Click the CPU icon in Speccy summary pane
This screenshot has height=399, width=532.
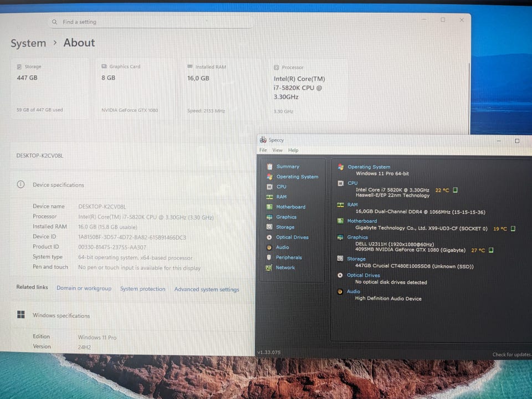[341, 183]
